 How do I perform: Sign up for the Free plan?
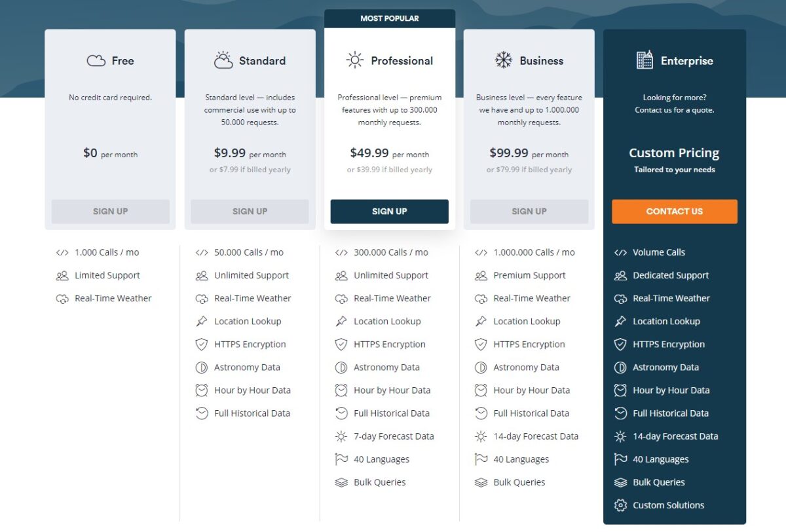(x=111, y=212)
